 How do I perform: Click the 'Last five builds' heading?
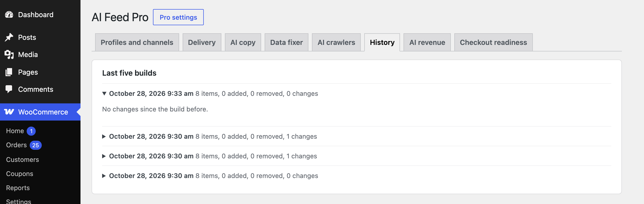click(x=129, y=73)
